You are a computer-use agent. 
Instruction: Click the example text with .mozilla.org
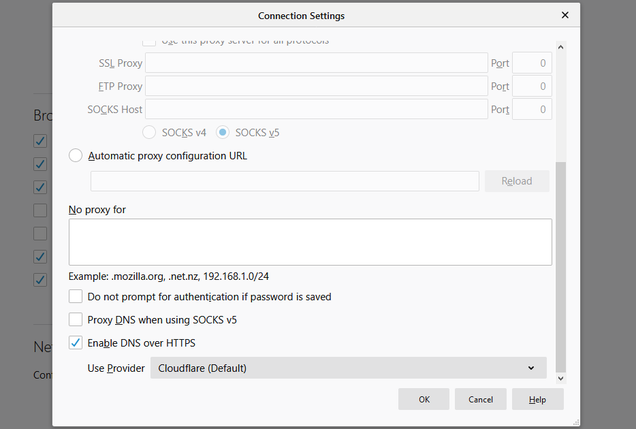168,276
